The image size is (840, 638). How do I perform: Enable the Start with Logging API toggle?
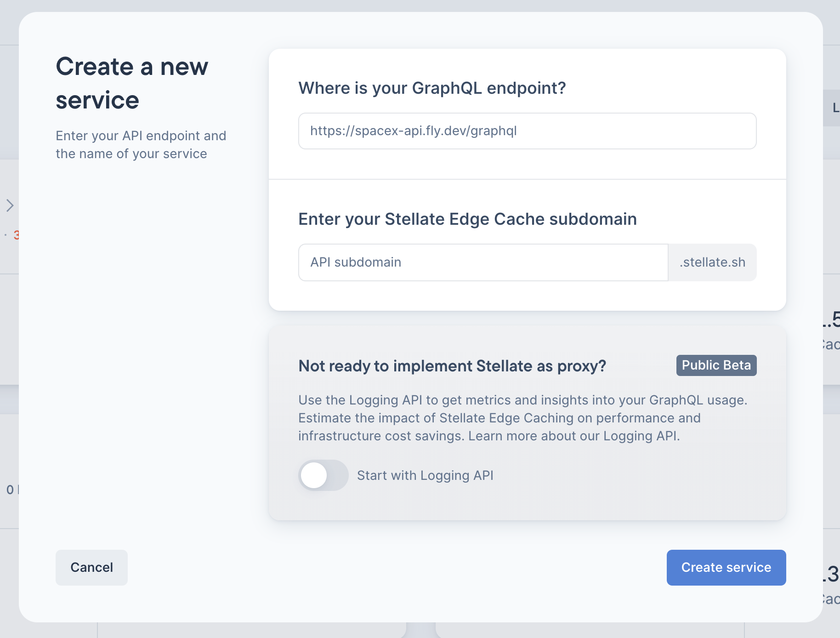(x=324, y=475)
